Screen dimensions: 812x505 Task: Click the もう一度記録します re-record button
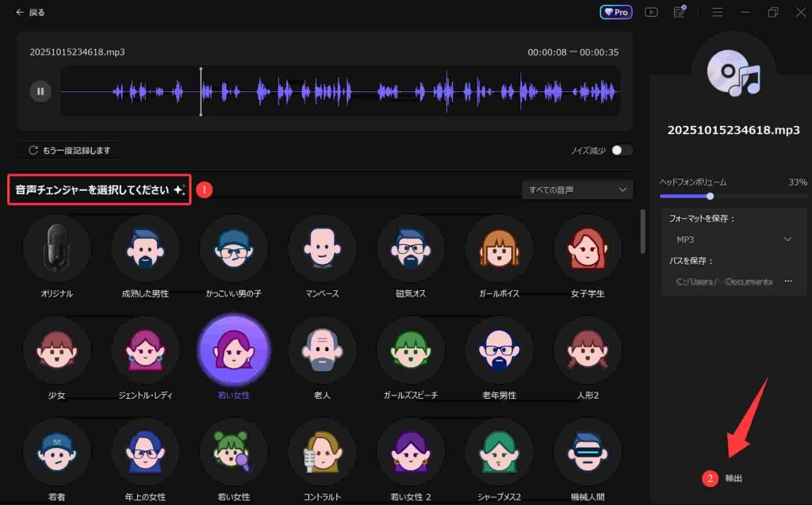(70, 150)
